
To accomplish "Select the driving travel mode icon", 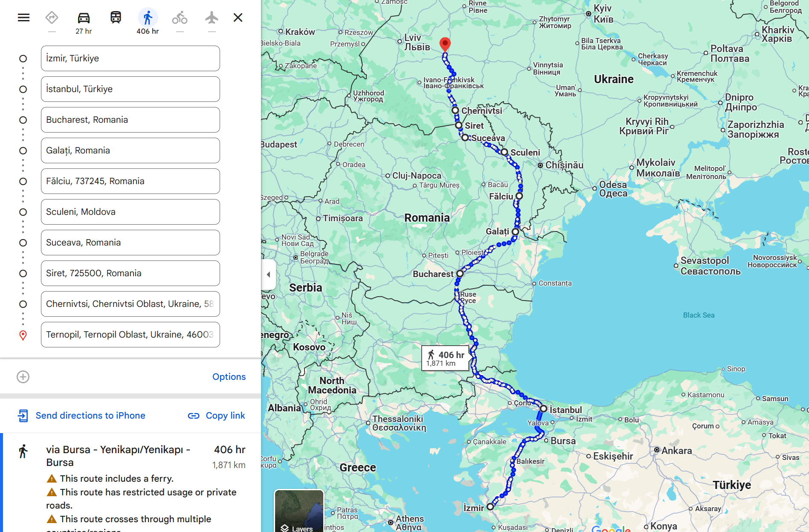I will click(x=84, y=17).
